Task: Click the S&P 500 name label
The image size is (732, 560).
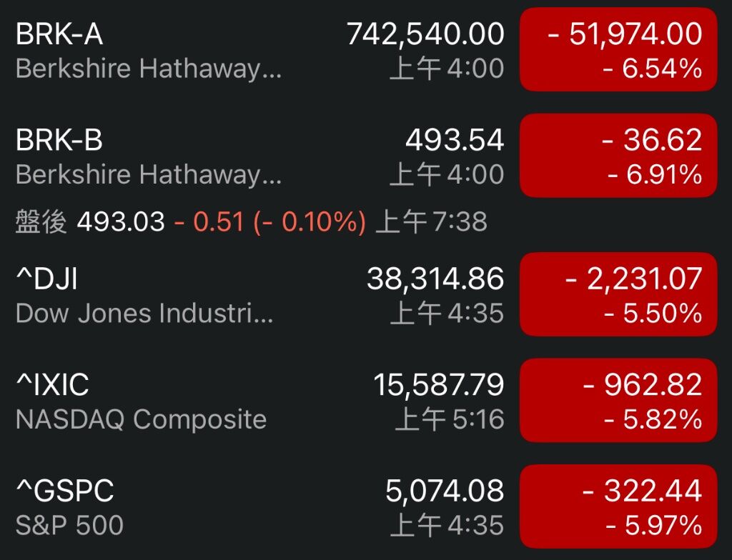Action: (x=69, y=525)
